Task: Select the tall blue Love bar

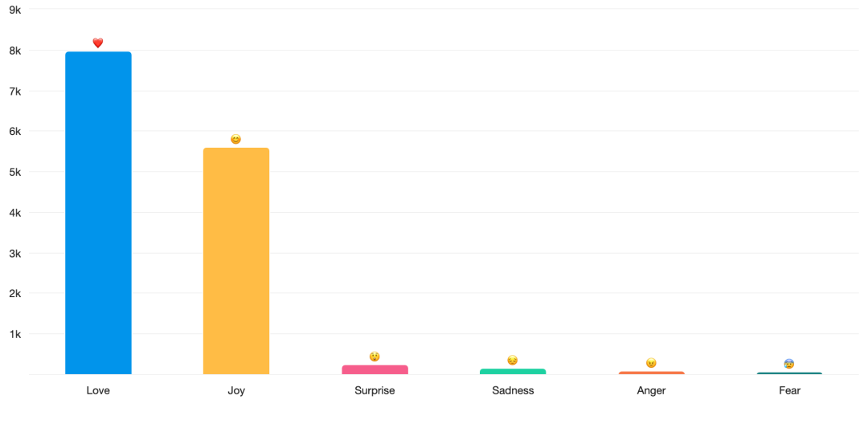Action: 98,213
